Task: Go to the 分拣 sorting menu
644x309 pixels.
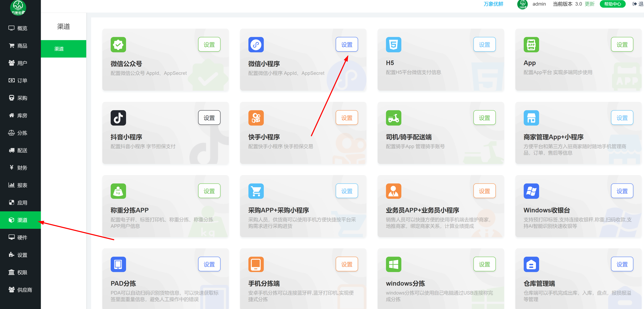Action: point(20,133)
